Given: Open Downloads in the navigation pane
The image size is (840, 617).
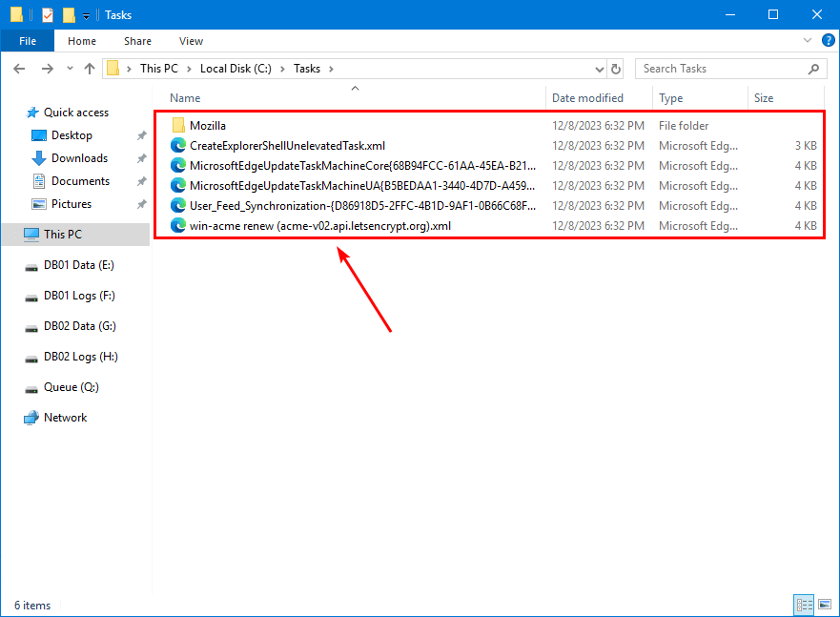Looking at the screenshot, I should point(79,158).
